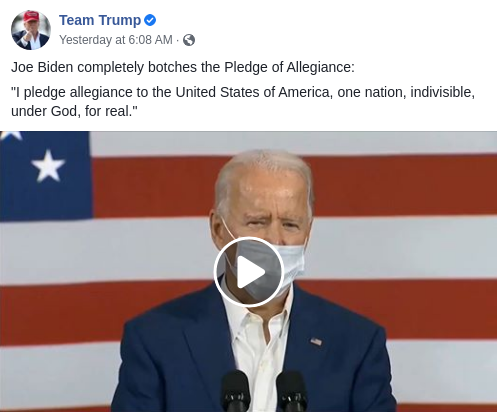This screenshot has height=412, width=497.
Task: Click the blue canton area of the flag
Action: tap(45, 176)
